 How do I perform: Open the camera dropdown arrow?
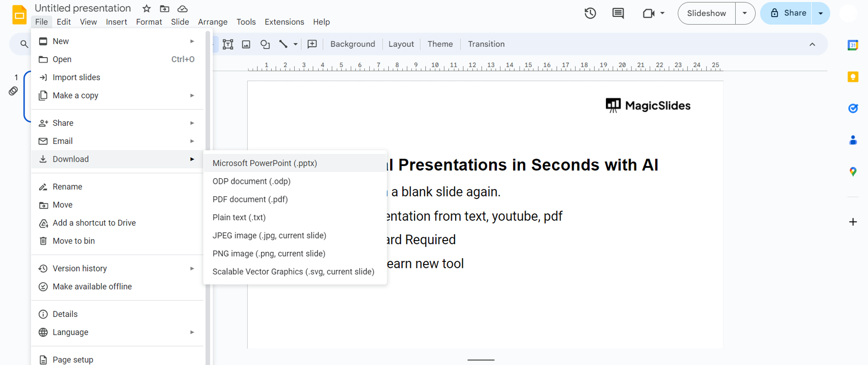click(662, 13)
